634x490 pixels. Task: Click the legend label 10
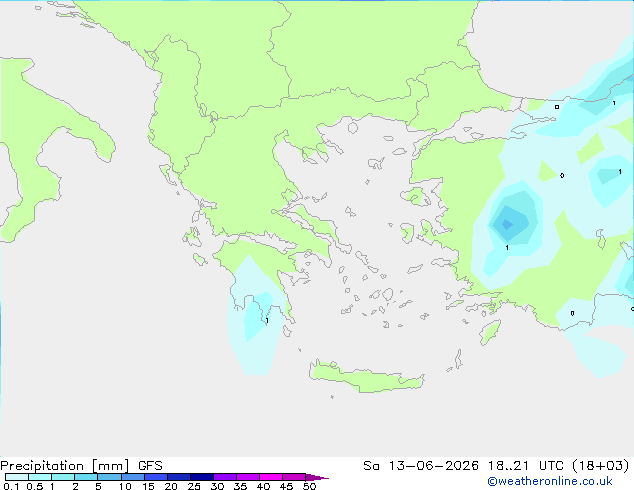click(125, 486)
